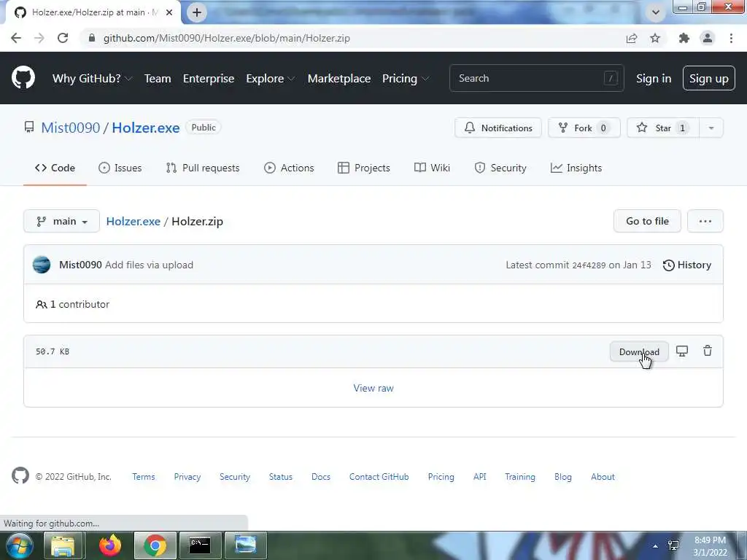The height and width of the screenshot is (560, 747).
Task: Open Mist0090 owner link in title
Action: [71, 128]
